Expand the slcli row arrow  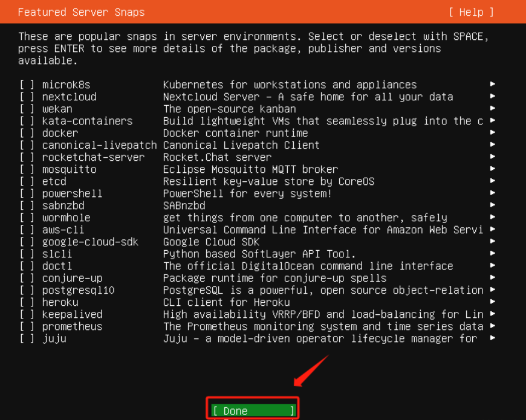click(493, 253)
